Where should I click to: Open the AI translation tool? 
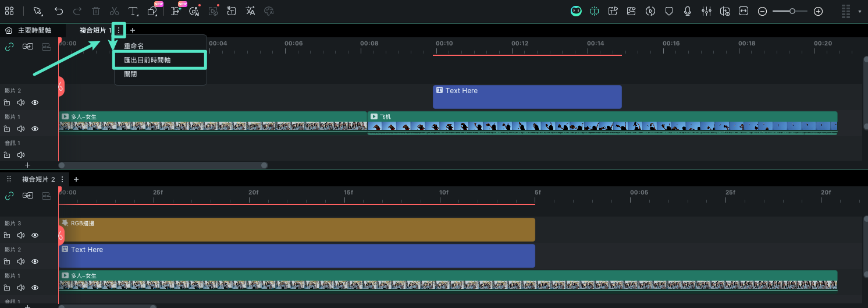[250, 11]
